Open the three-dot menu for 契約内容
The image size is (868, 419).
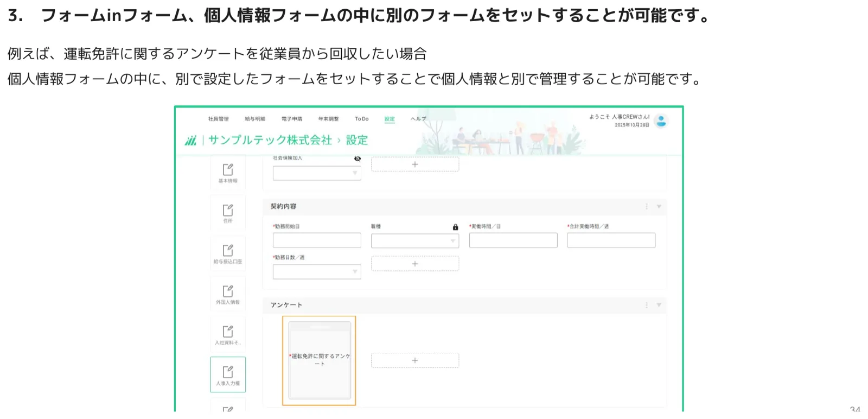coord(647,207)
